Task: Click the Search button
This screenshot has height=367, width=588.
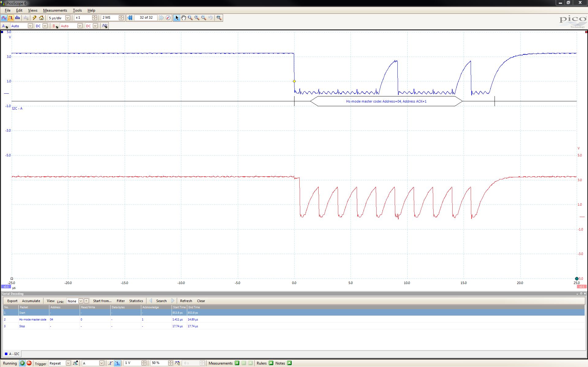Action: pos(161,301)
